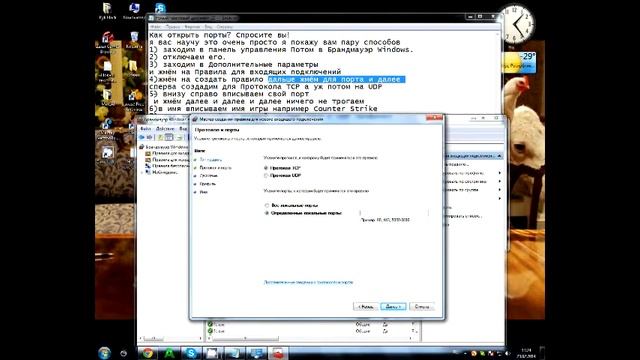
Task: Click the Name wizard step
Action: (203, 192)
